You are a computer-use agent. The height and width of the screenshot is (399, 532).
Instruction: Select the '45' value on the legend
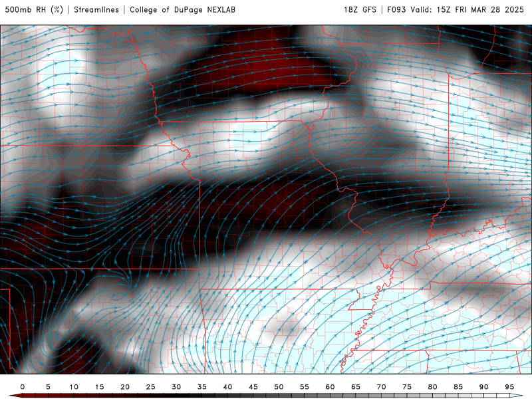(253, 387)
